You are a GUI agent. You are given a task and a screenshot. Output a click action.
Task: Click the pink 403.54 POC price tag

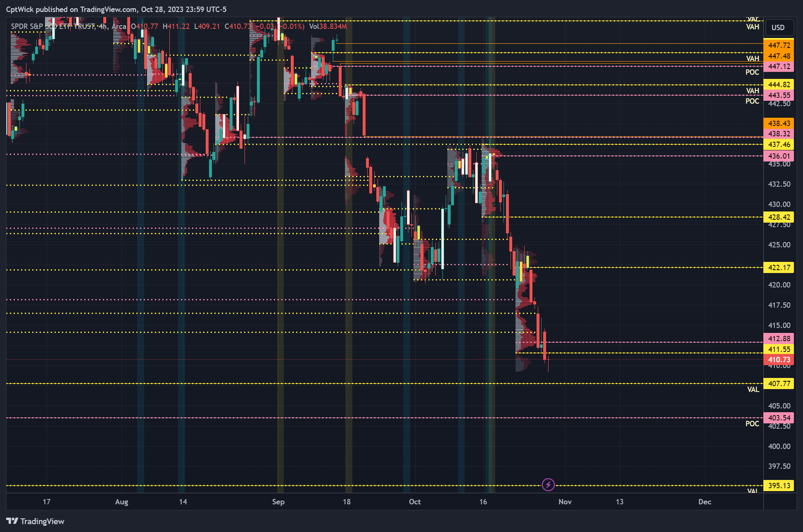pos(779,418)
